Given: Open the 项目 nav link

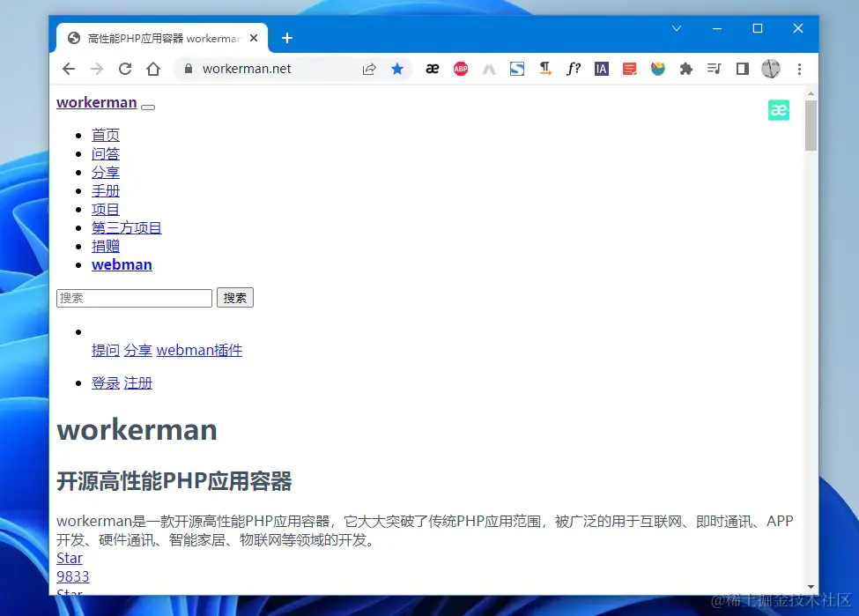Looking at the screenshot, I should tap(105, 210).
